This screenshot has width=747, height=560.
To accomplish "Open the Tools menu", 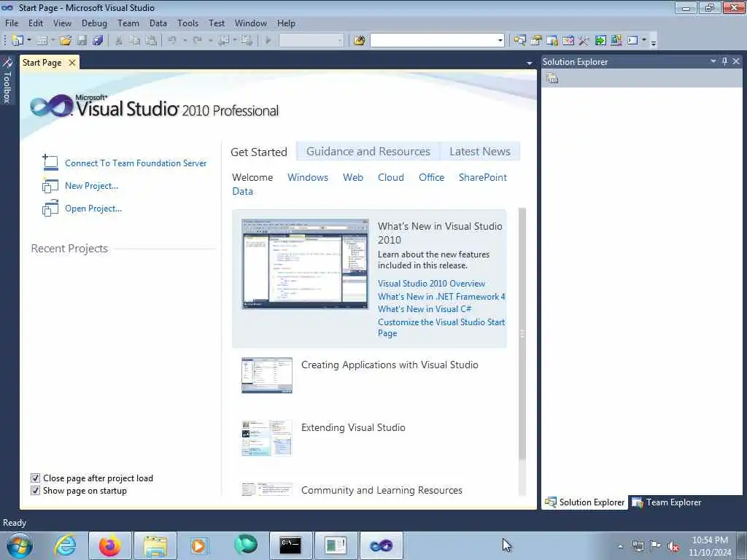I will [187, 23].
